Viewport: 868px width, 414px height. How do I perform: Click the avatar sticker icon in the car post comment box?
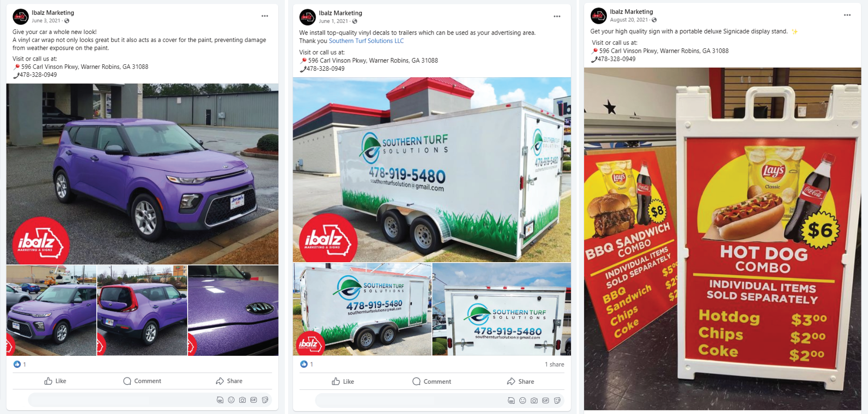coord(220,400)
